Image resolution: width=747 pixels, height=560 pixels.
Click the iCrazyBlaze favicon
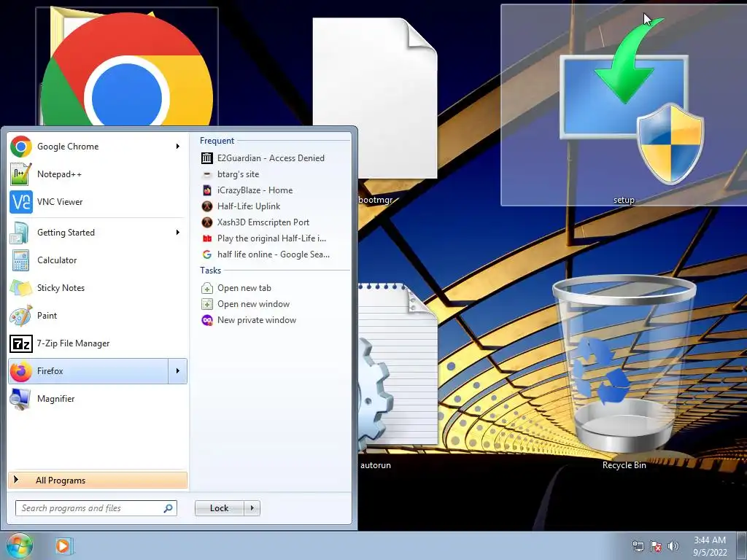point(206,190)
